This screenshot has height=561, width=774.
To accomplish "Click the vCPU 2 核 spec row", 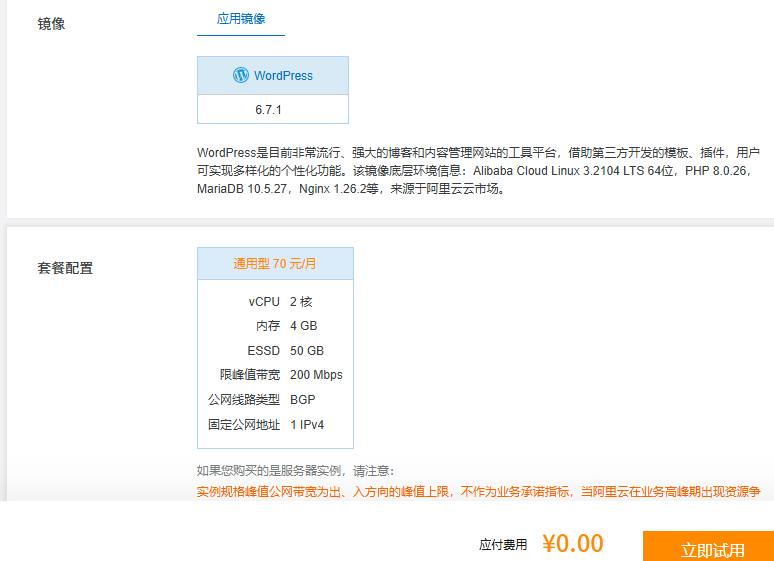I will (x=275, y=302).
